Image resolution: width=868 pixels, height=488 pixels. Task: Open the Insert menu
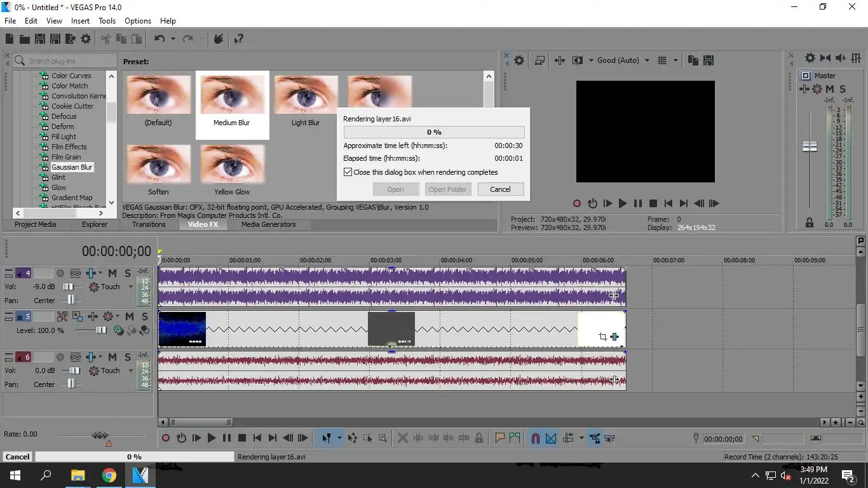click(x=80, y=21)
